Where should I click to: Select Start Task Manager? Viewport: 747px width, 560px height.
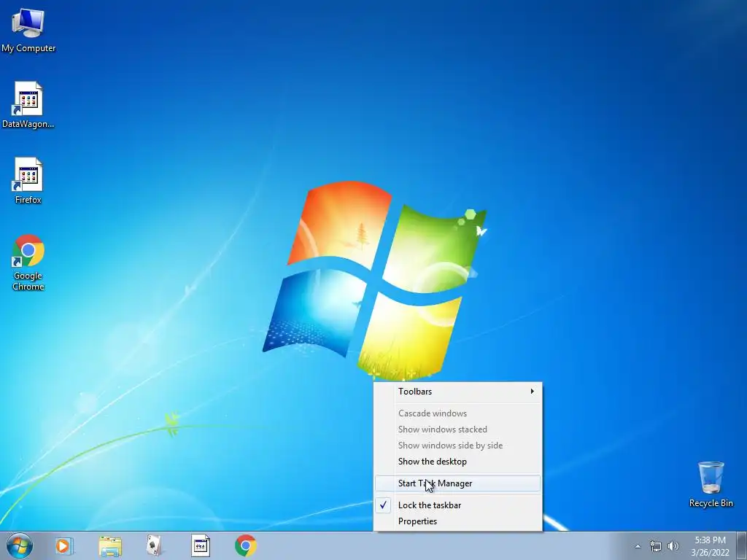458,483
